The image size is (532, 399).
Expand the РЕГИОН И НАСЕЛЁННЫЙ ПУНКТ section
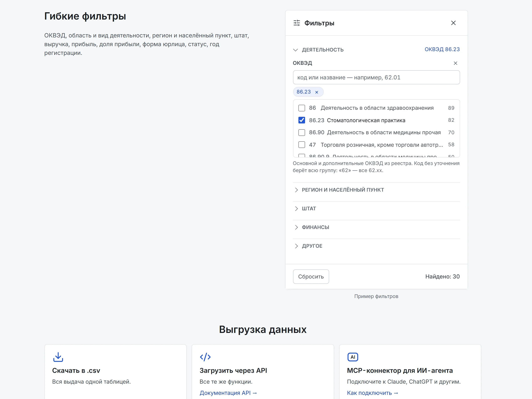pos(339,190)
